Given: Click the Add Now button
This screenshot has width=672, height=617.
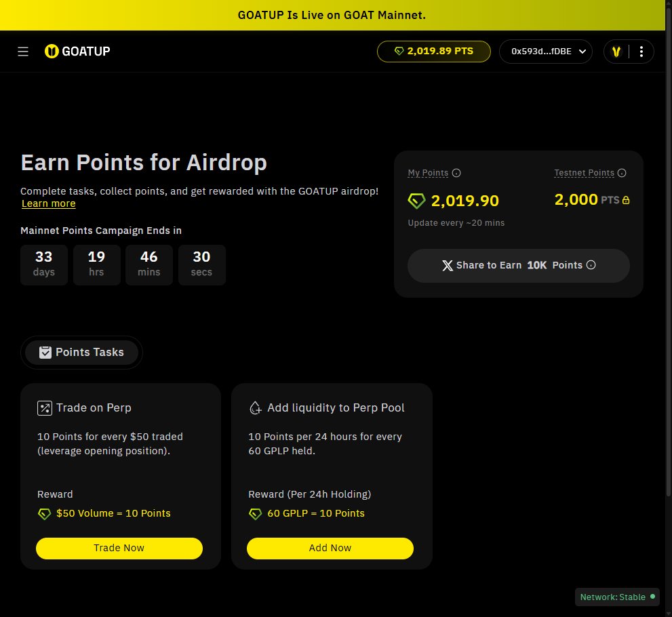Looking at the screenshot, I should pos(330,548).
